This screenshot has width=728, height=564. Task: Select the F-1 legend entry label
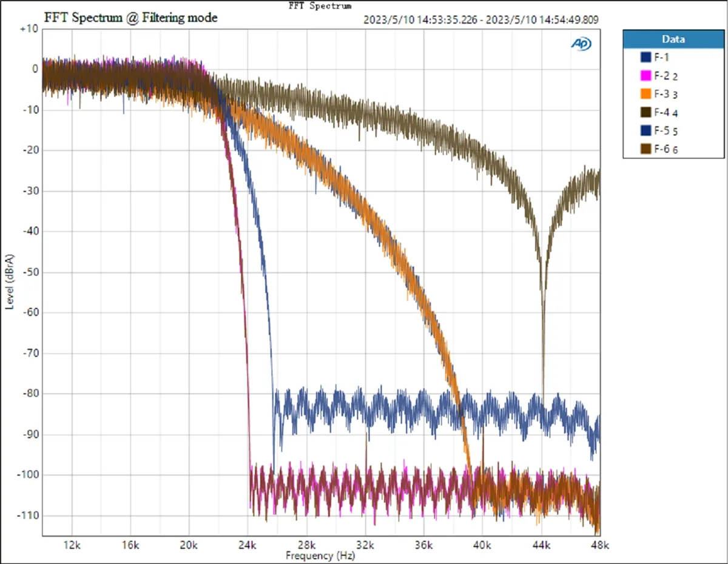(x=662, y=58)
